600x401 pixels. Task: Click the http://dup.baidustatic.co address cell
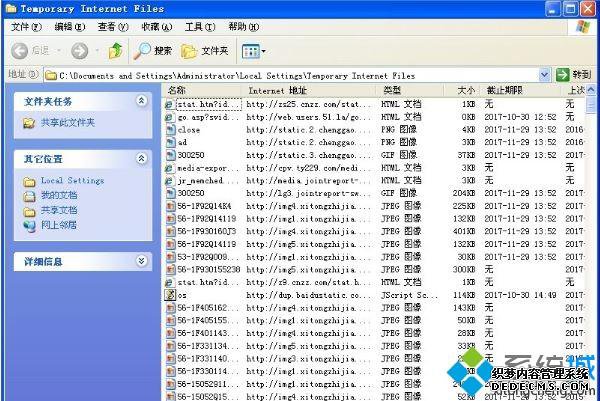[x=308, y=295]
